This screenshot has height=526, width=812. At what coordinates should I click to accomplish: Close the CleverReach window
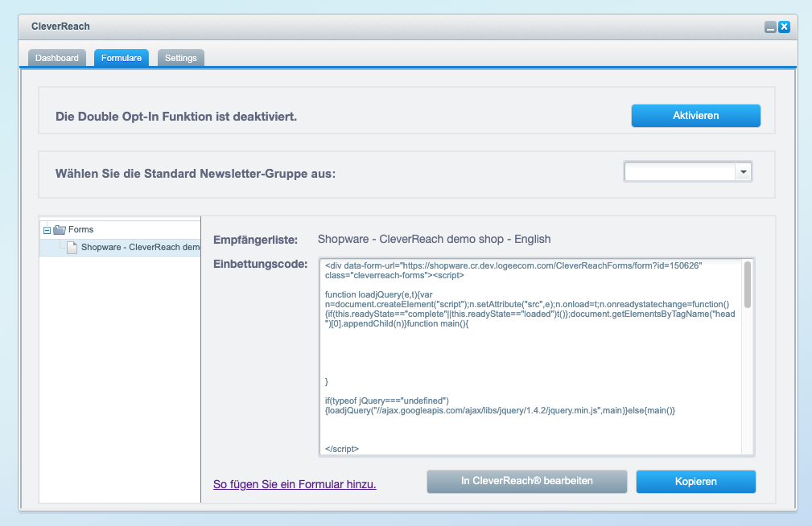click(x=784, y=27)
